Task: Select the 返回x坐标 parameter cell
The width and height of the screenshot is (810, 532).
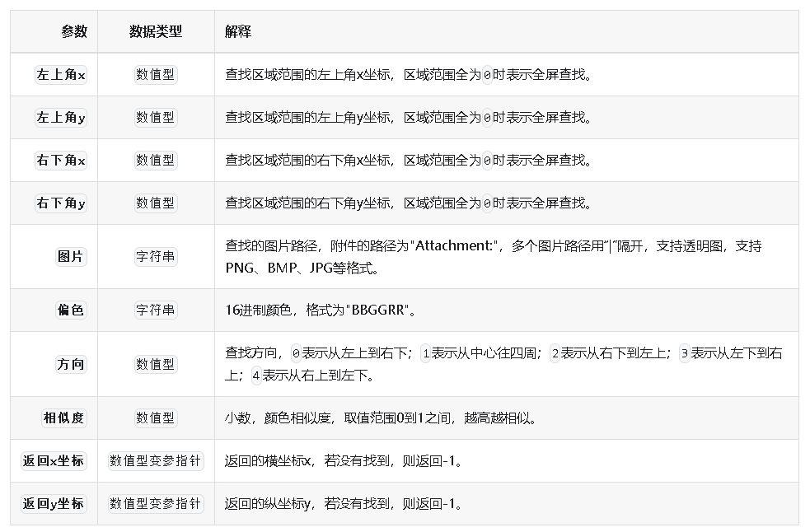Action: (54, 460)
